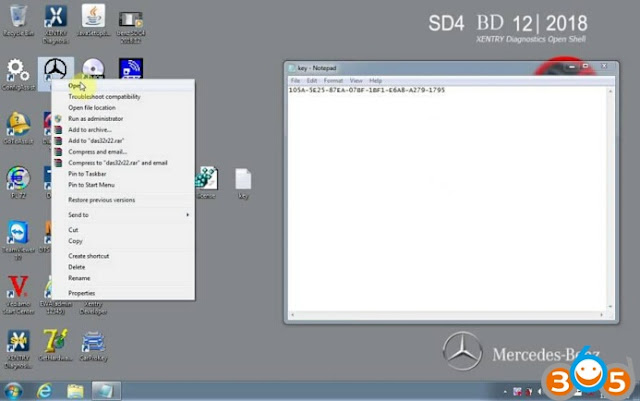Click the WinRAR icon beside Add to archive
Viewport: 640px width, 401px height.
[x=58, y=130]
